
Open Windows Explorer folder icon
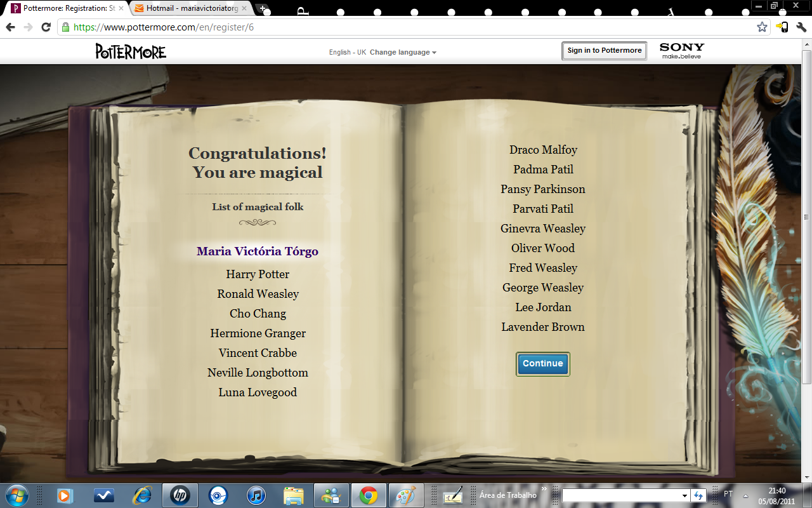click(293, 495)
